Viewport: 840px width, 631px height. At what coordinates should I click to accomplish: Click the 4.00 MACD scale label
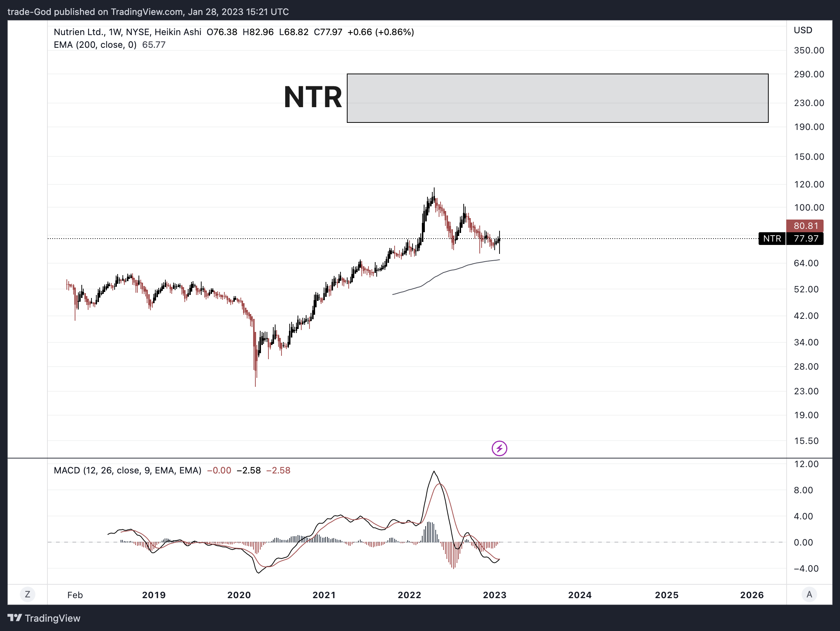coord(803,516)
